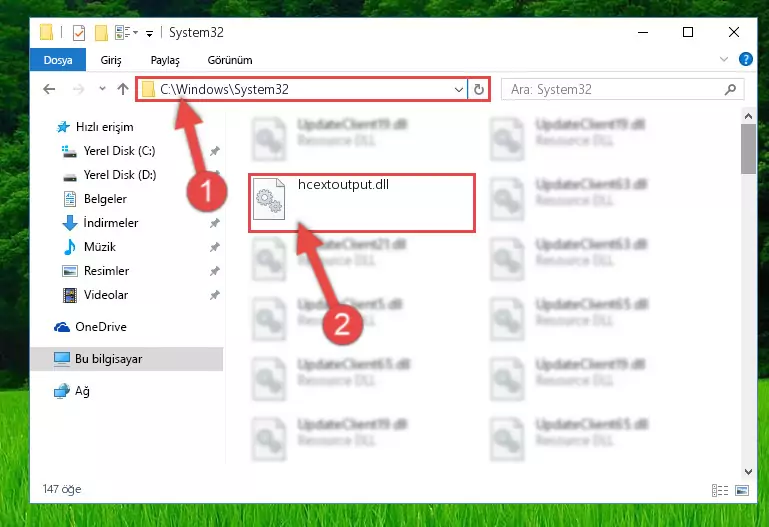This screenshot has width=769, height=527.
Task: Click the New folder quick access icon
Action: (x=101, y=33)
